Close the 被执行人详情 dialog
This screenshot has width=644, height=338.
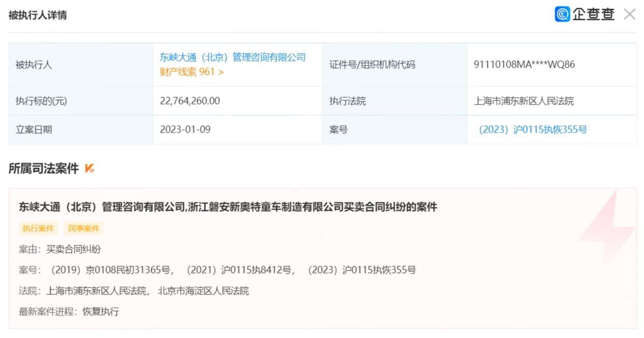click(x=629, y=14)
